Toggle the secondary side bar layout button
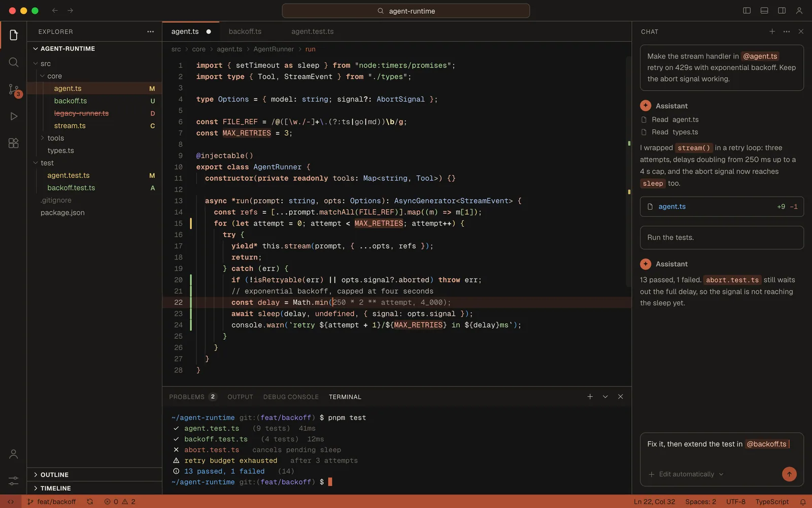Screen dimensions: 812x508 pyautogui.click(x=782, y=11)
